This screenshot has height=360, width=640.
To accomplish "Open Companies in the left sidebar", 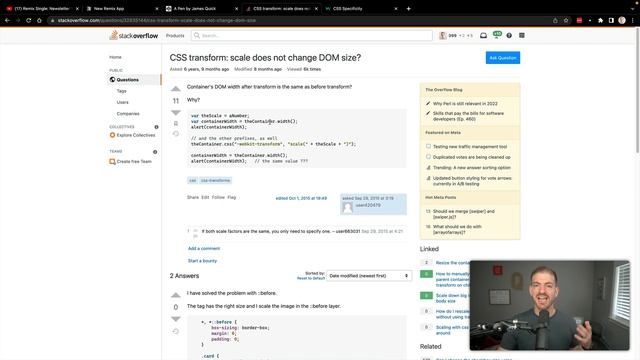I will pyautogui.click(x=128, y=113).
